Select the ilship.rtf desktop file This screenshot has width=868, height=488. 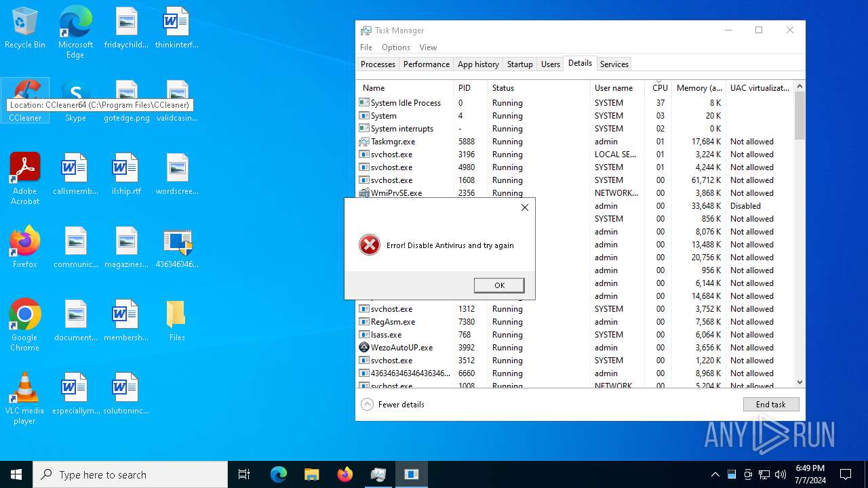tap(126, 174)
